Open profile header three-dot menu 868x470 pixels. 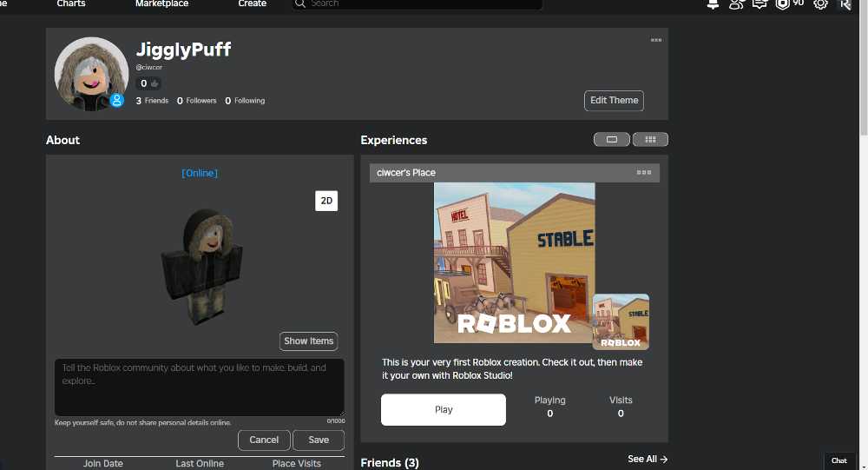[x=656, y=40]
